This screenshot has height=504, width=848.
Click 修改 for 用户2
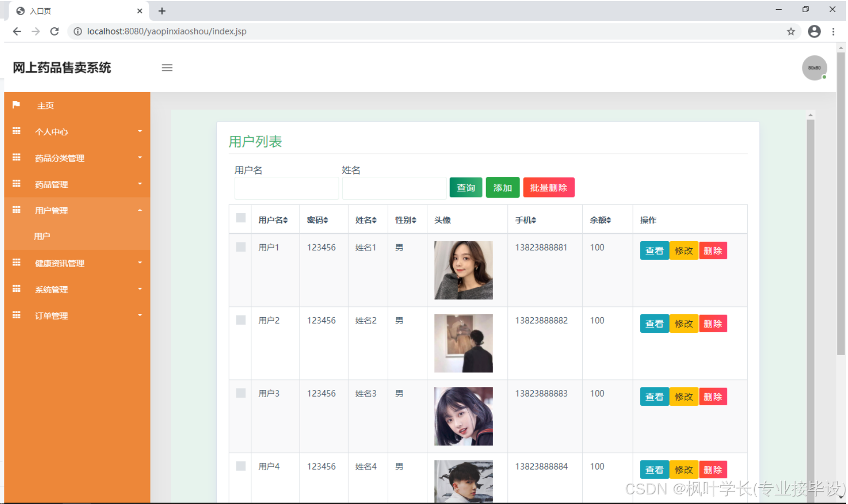[684, 324]
